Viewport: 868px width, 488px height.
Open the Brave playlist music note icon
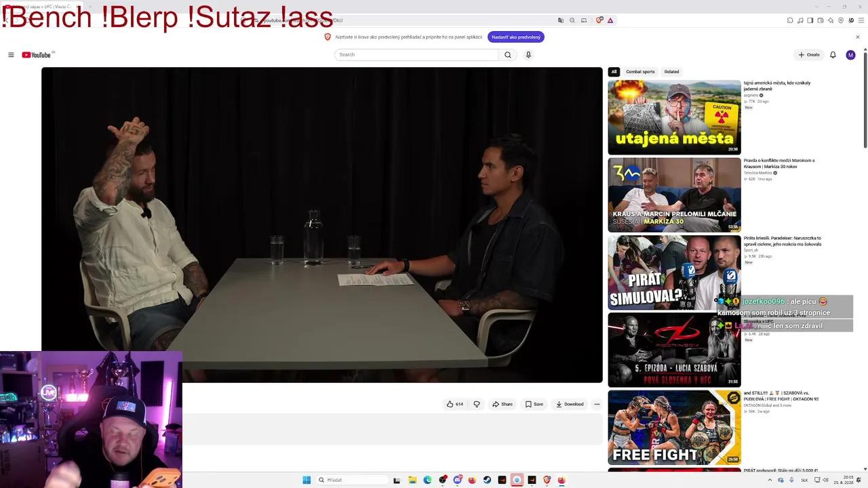coord(800,20)
